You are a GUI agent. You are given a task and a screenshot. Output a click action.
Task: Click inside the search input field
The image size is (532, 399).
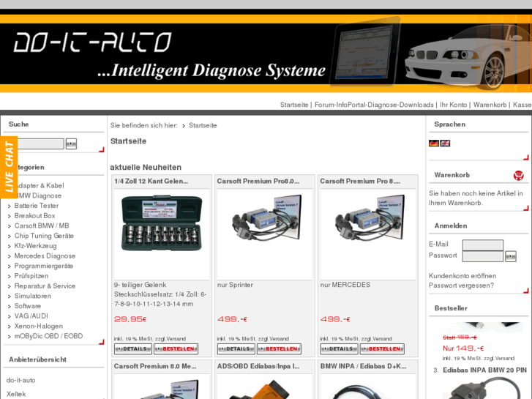click(x=40, y=143)
